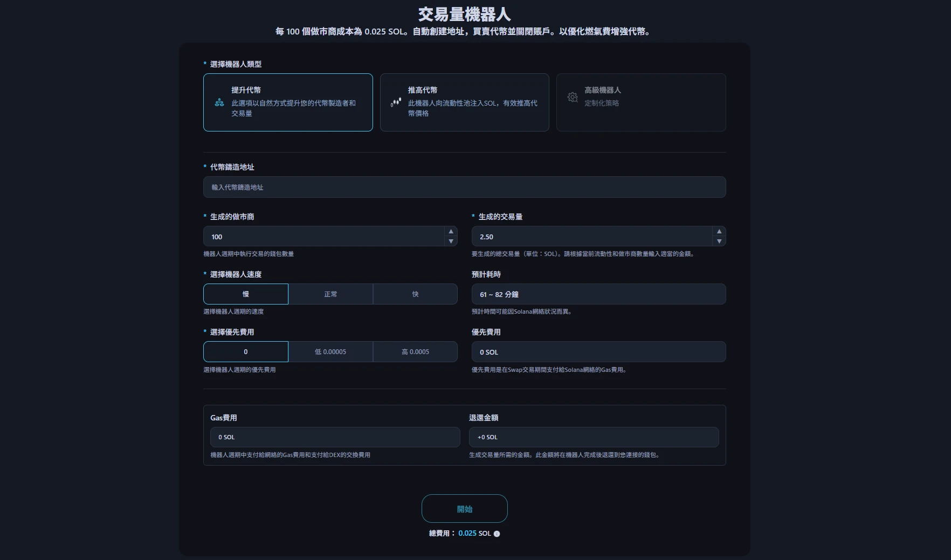Click the 開始 button
951x560 pixels.
tap(464, 508)
